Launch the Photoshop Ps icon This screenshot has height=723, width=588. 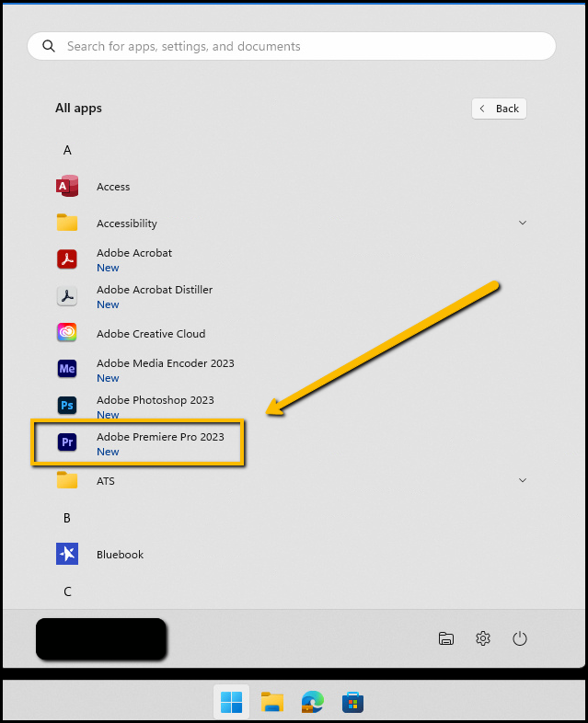67,406
